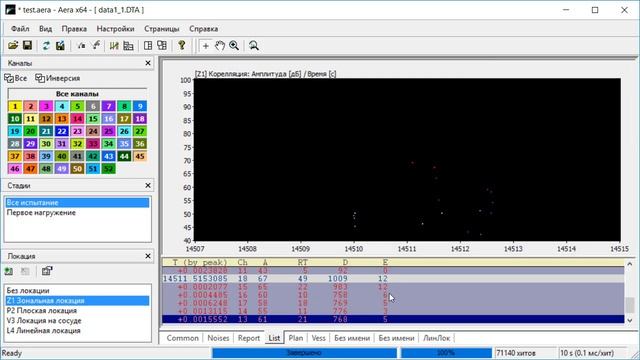Viewport: 640px width, 360px height.
Task: Click the multi-pane window layout icon
Action: 162,46
